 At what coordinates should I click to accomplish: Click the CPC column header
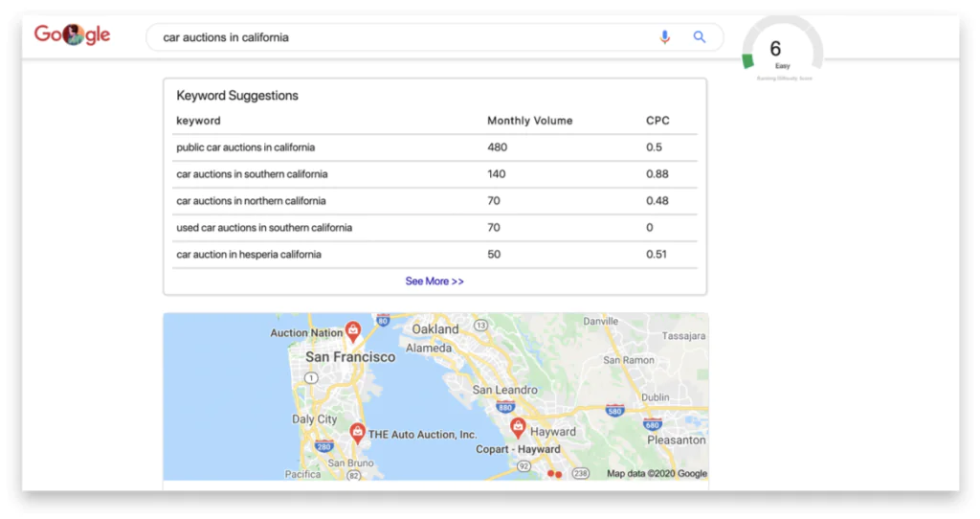pyautogui.click(x=657, y=121)
